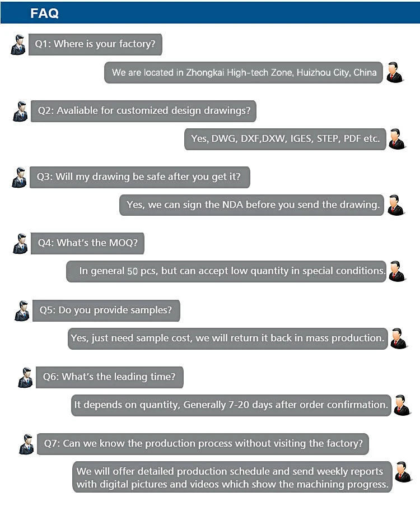This screenshot has height=515, width=420.
Task: Click the customer avatar next to Q2
Action: tap(20, 111)
